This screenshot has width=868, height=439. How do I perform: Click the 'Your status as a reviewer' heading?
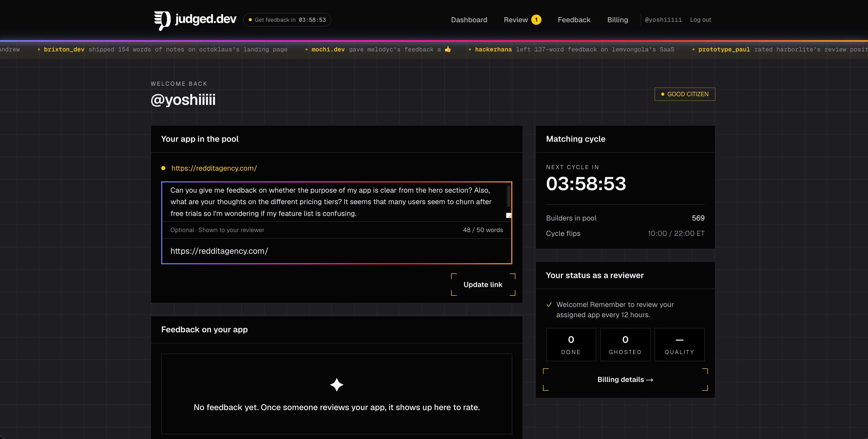click(595, 276)
